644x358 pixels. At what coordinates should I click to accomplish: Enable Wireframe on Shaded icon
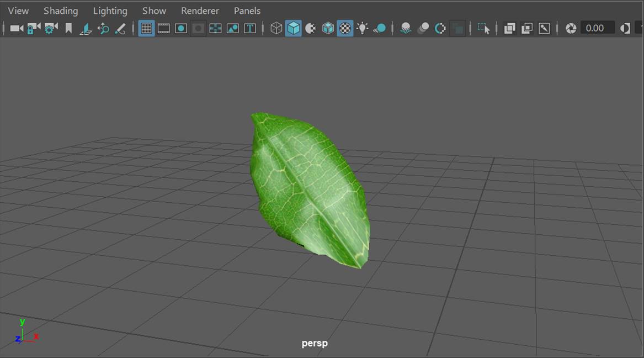(x=328, y=28)
